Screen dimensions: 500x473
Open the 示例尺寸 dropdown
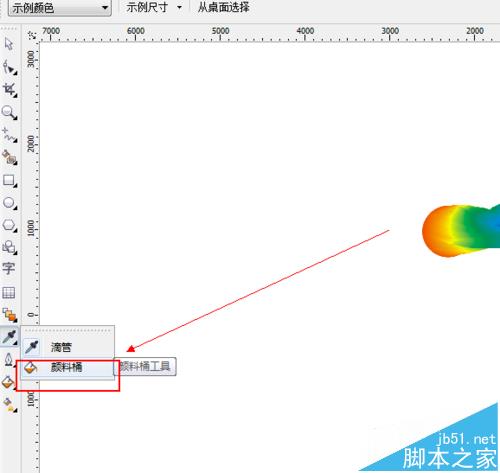(153, 7)
